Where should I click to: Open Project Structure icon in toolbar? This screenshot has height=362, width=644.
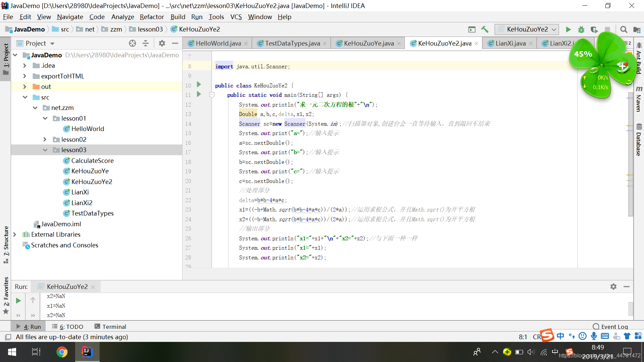(x=637, y=29)
